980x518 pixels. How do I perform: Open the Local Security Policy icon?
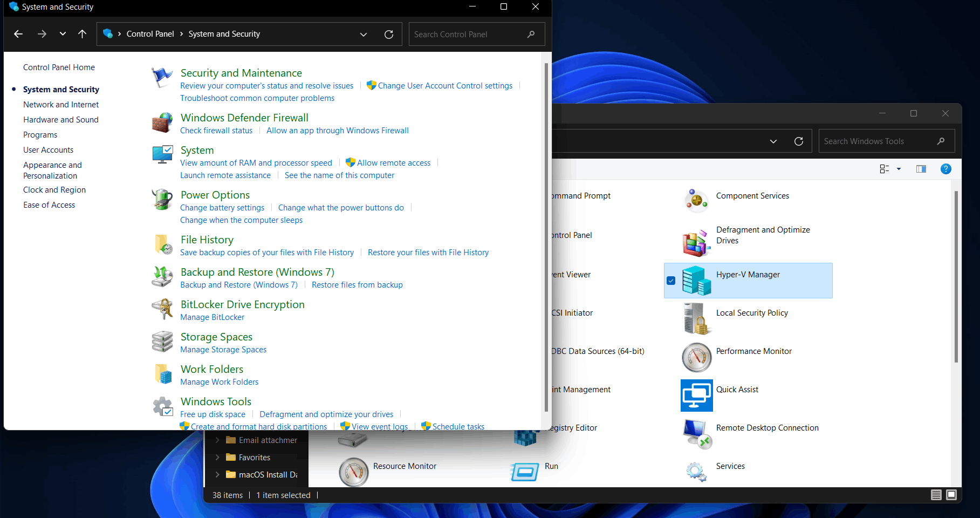click(695, 318)
